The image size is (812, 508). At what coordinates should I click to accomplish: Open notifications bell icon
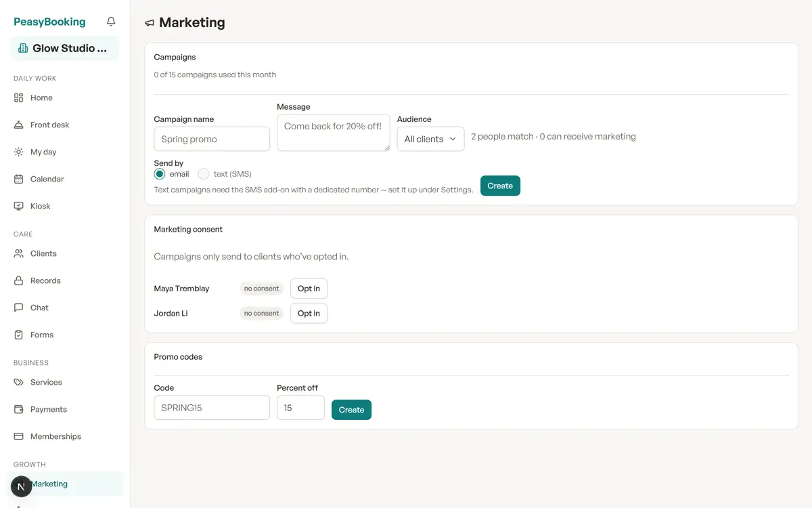tap(111, 22)
